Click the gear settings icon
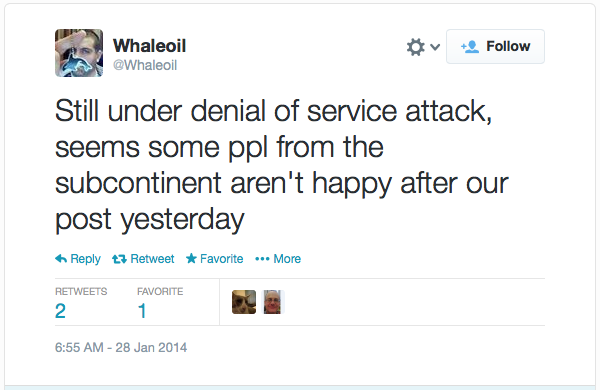 (x=416, y=47)
